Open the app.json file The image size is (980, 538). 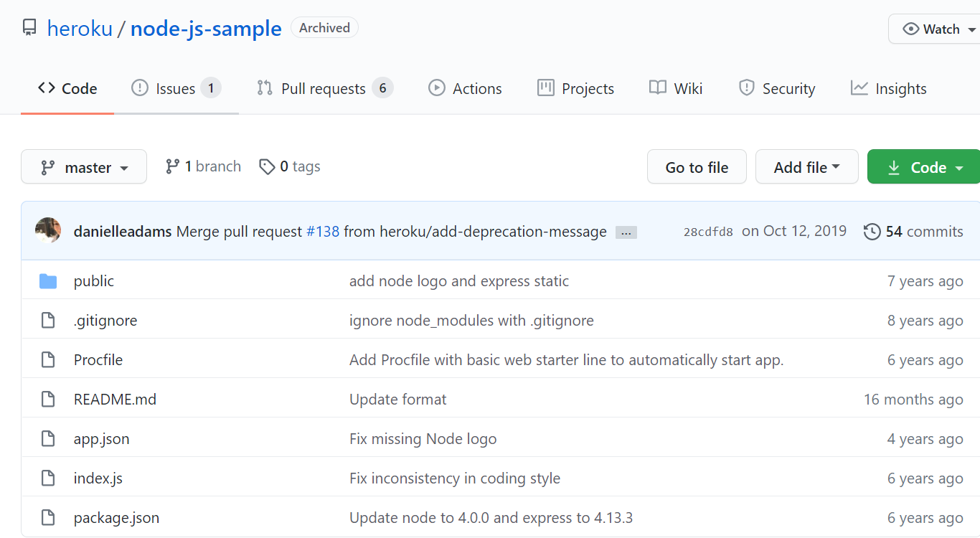coord(102,439)
